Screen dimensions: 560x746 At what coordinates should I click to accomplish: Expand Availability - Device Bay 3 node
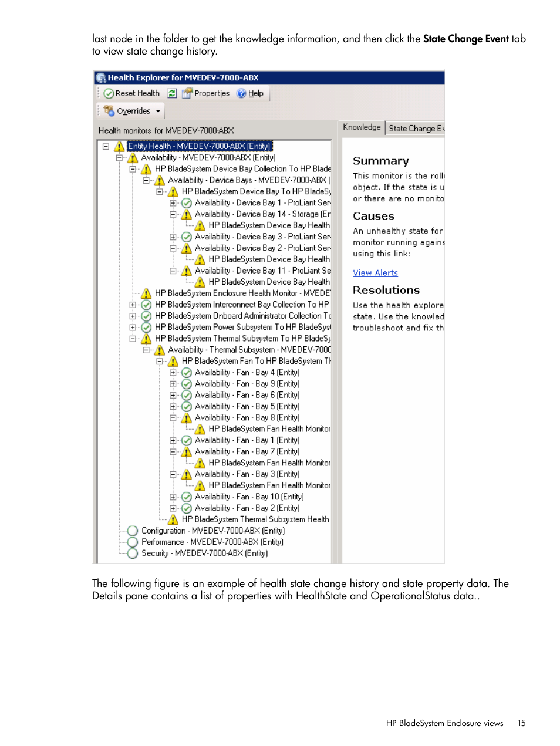(x=173, y=237)
